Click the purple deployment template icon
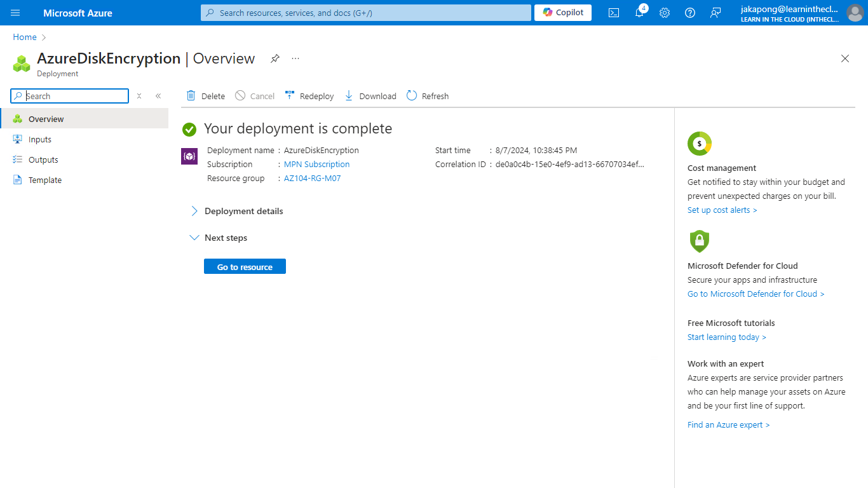The height and width of the screenshot is (488, 868). (189, 156)
